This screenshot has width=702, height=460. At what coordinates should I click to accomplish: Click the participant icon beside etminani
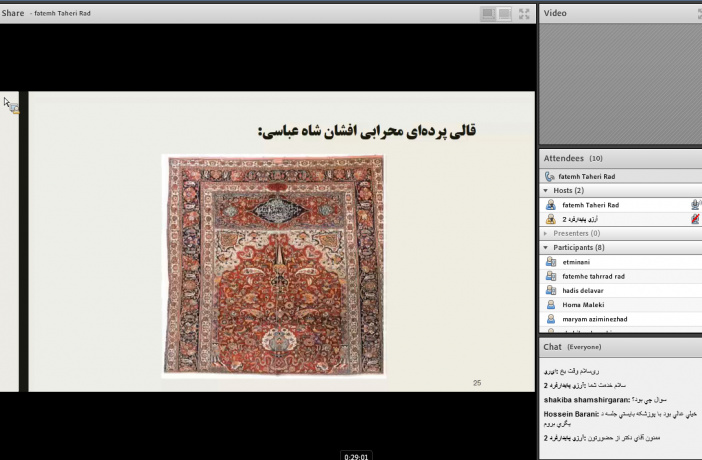(x=550, y=262)
